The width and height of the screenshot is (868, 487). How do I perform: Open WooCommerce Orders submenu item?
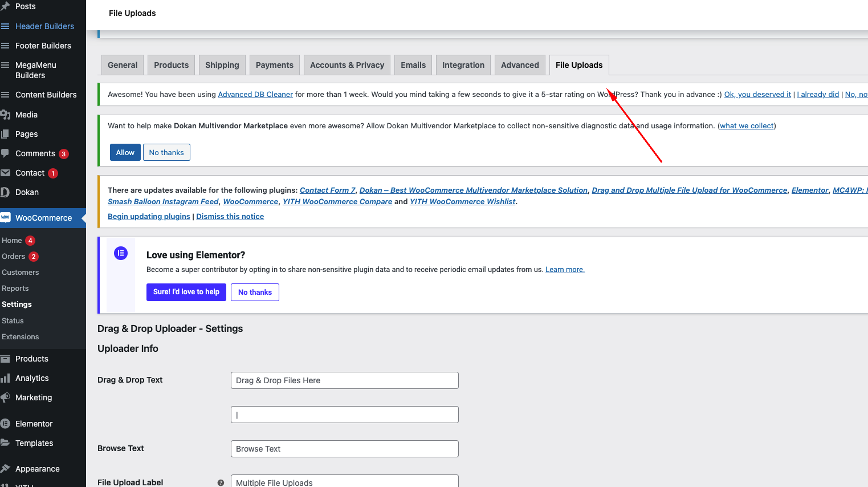pos(14,257)
